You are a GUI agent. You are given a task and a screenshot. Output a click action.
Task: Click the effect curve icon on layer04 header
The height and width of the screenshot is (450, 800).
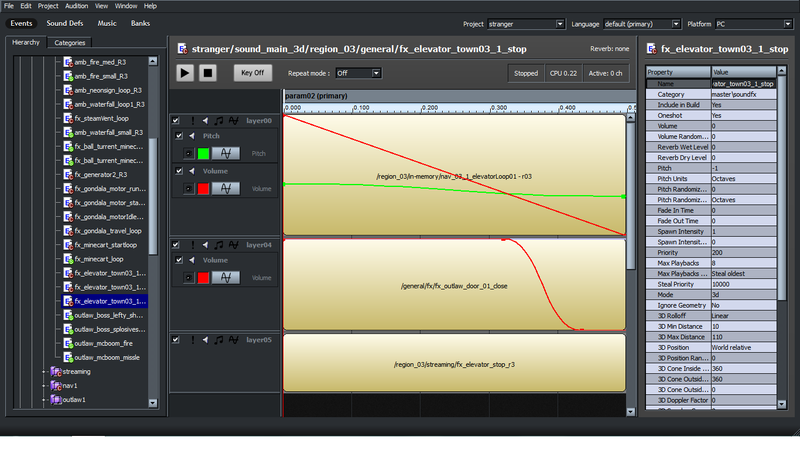[x=234, y=245]
